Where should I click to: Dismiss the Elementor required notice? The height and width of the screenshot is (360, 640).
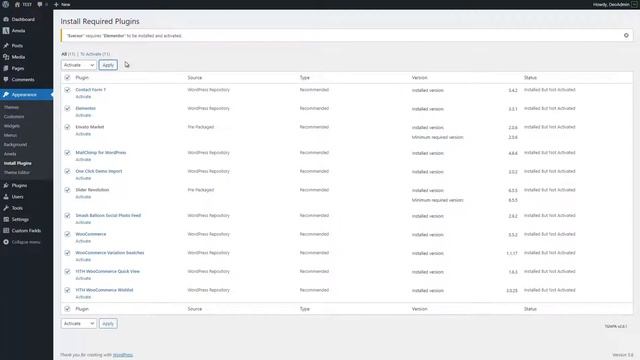626,36
